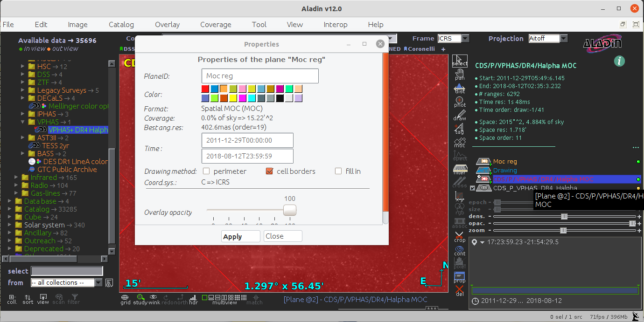Open the File menu

point(8,25)
